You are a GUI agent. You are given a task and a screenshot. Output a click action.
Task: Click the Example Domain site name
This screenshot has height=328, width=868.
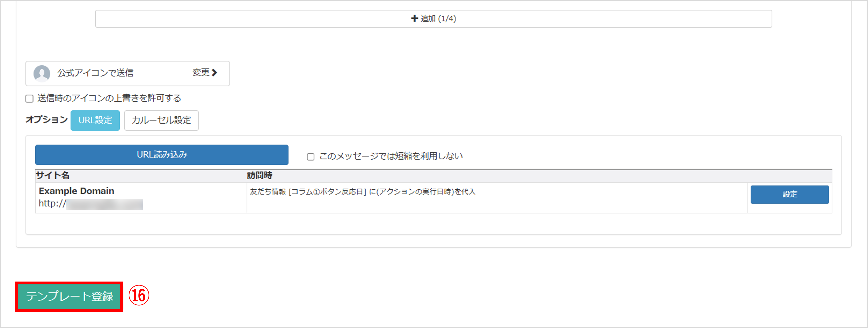[76, 191]
